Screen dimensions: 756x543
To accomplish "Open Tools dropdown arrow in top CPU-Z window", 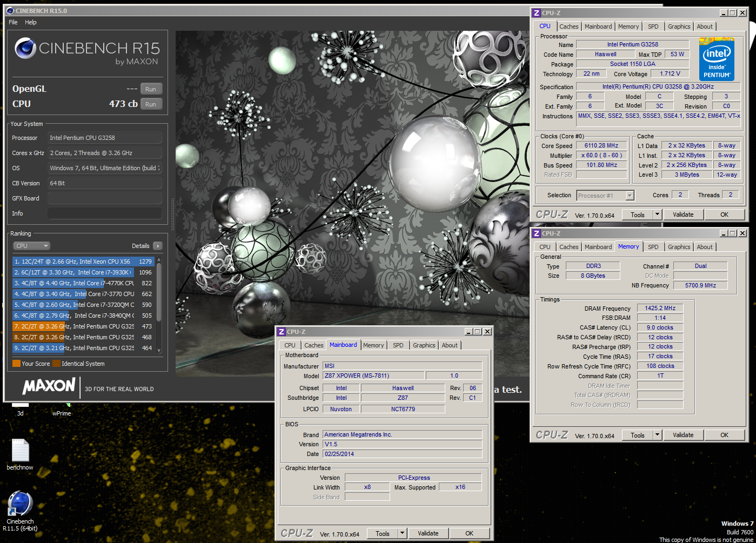I will [658, 214].
